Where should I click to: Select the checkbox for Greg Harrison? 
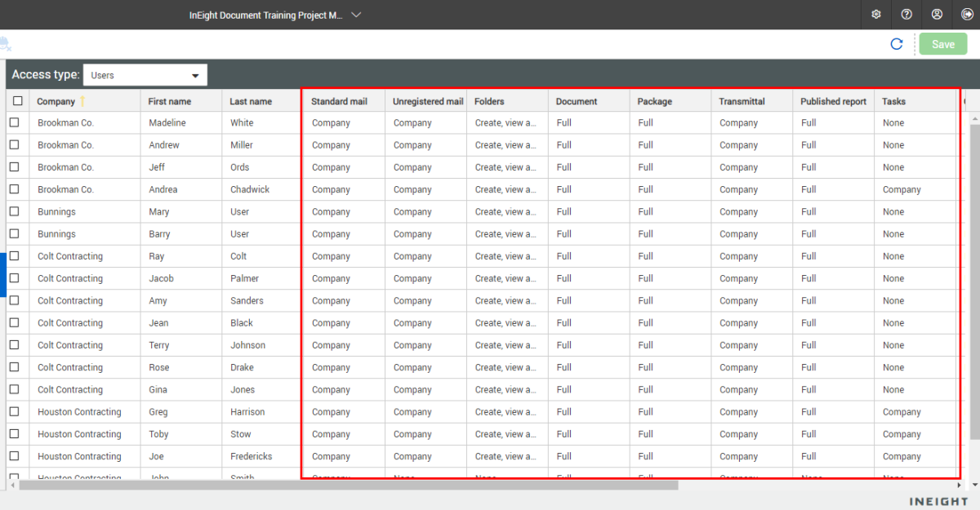click(x=15, y=412)
